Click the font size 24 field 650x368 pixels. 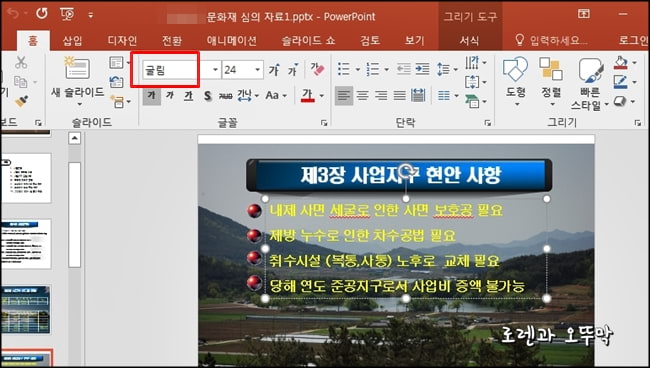(238, 70)
